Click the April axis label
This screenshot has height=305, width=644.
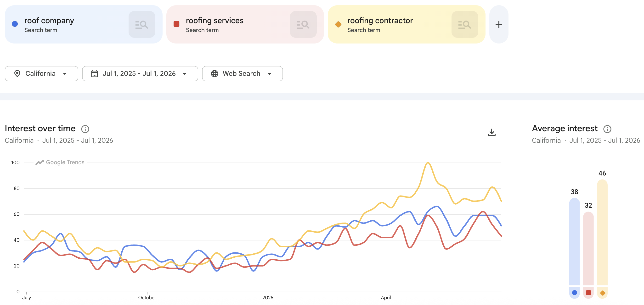tap(386, 298)
